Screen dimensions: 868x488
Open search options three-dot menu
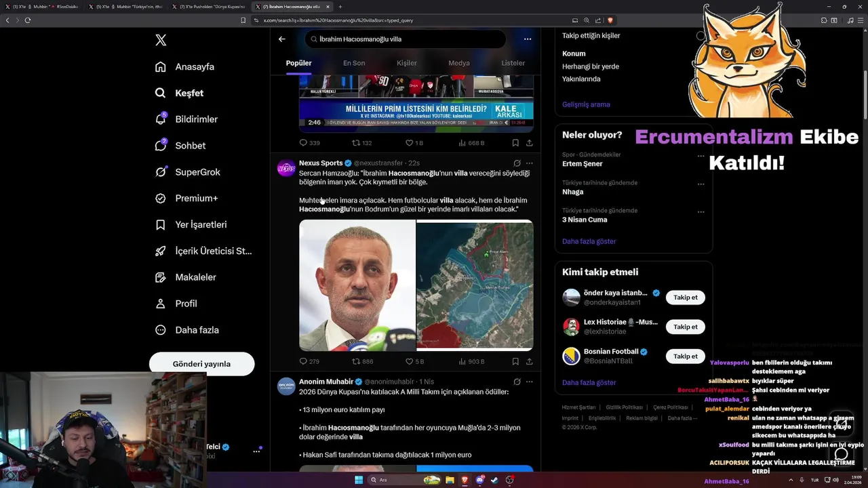click(528, 39)
